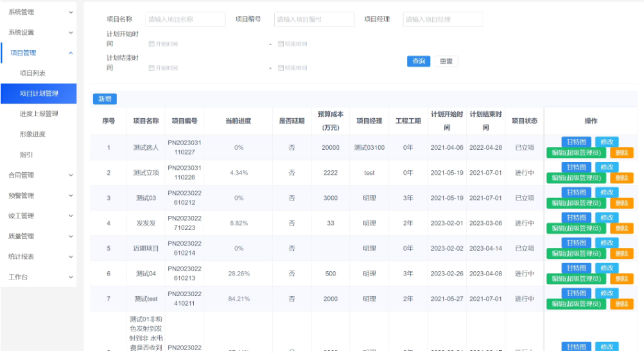This screenshot has height=354, width=644.
Task: Delete the 测试test project row
Action: [622, 305]
